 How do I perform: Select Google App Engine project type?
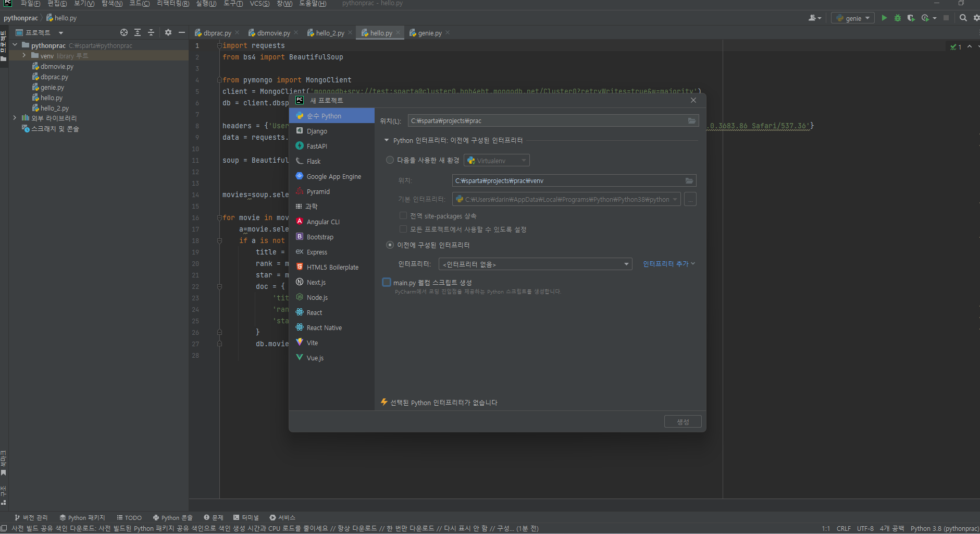tap(332, 176)
